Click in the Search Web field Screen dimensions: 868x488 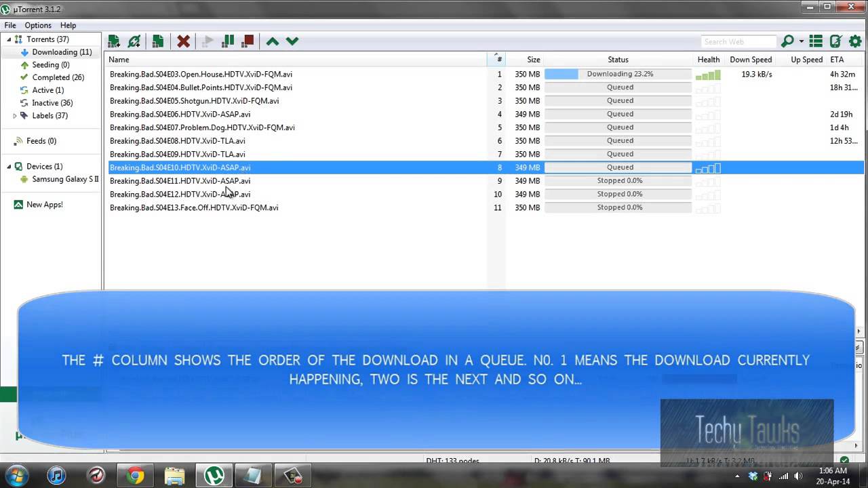pos(738,42)
